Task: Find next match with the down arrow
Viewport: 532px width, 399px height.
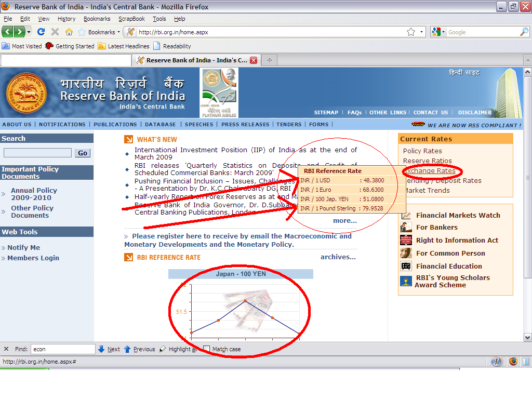Action: click(101, 349)
